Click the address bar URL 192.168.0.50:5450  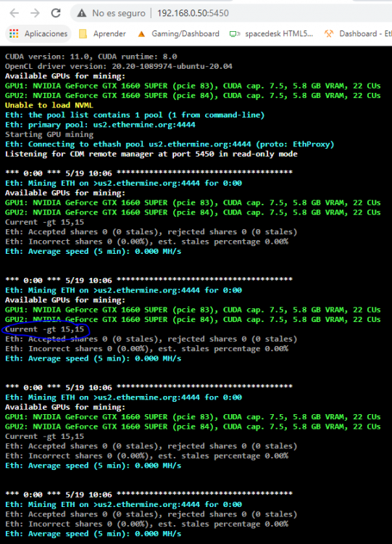(193, 13)
